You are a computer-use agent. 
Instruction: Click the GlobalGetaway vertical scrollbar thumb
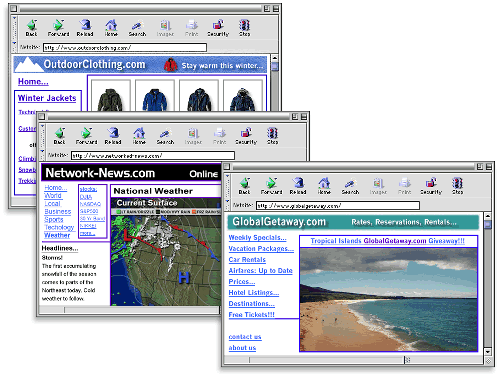[x=488, y=224]
